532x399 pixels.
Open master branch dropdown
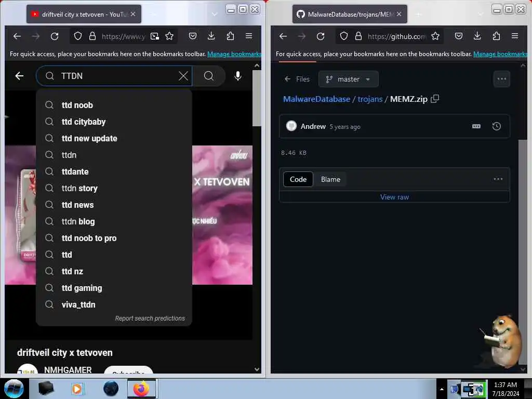coord(348,79)
